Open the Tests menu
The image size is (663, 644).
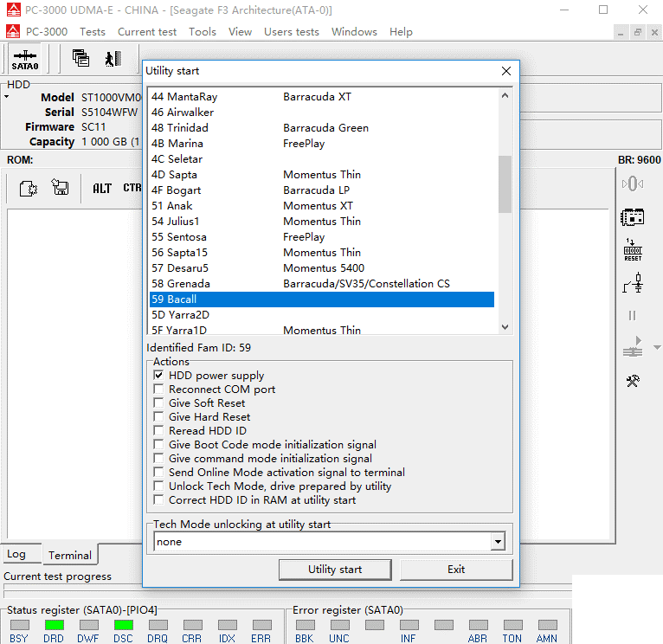[92, 32]
